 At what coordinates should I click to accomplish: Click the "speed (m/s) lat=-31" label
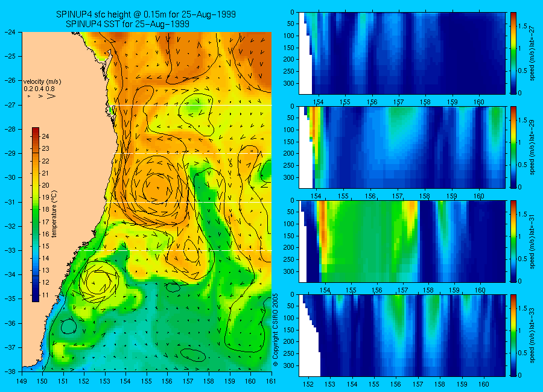pyautogui.click(x=532, y=241)
